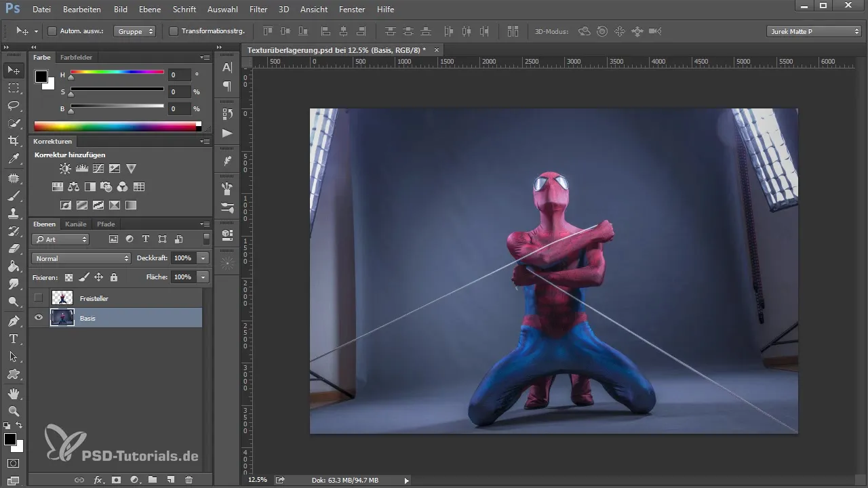
Task: Click the Deckkraft opacity value field
Action: [x=183, y=258]
